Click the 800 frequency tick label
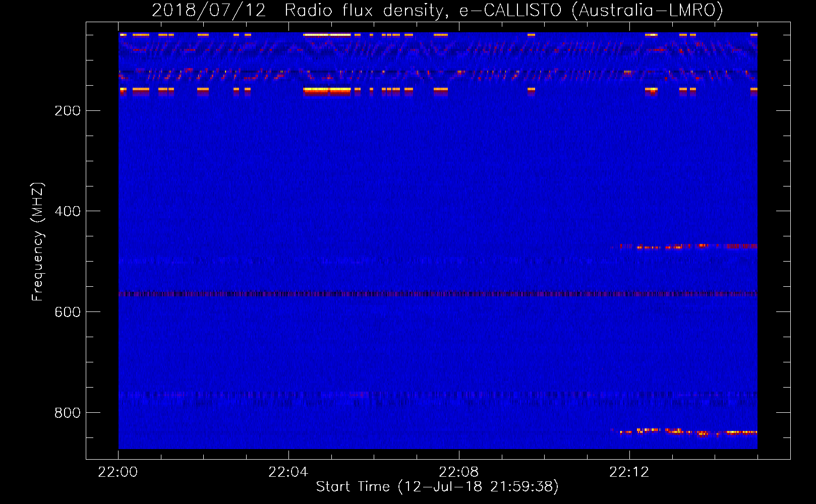This screenshot has width=816, height=504. [x=68, y=413]
